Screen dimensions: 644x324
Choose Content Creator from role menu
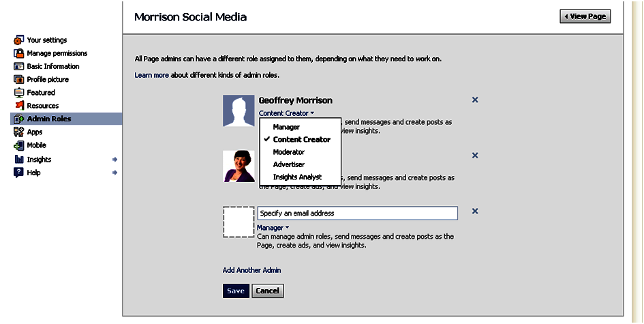pos(301,139)
